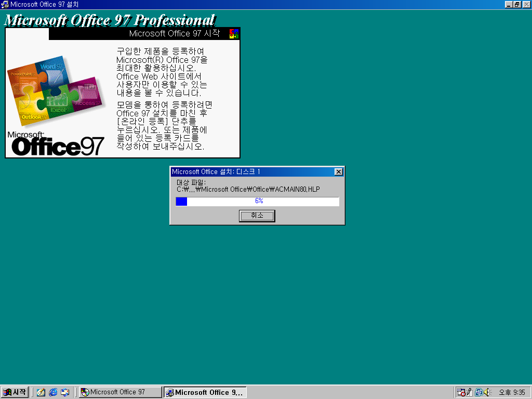Viewport: 532px width, 399px height.
Task: Open the 시작 menu on the taskbar
Action: coord(14,392)
